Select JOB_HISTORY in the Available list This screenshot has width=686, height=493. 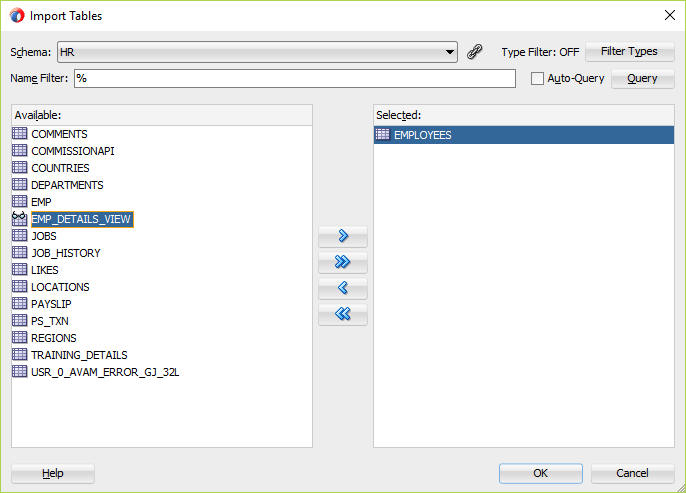tap(66, 253)
